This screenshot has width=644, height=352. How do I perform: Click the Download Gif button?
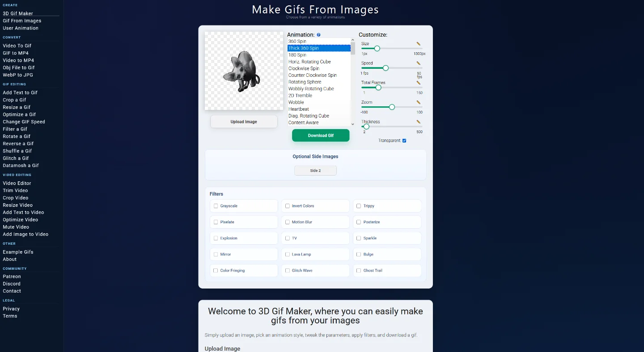point(321,135)
